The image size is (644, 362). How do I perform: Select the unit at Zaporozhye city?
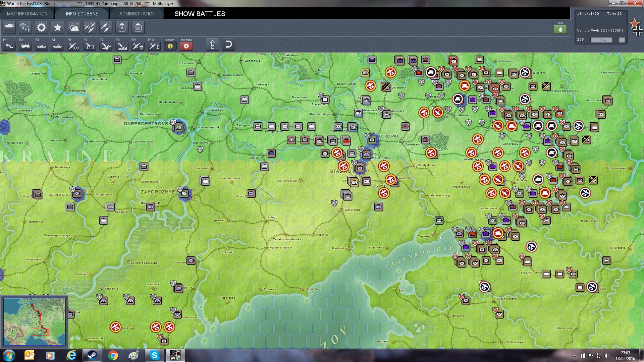point(184,193)
